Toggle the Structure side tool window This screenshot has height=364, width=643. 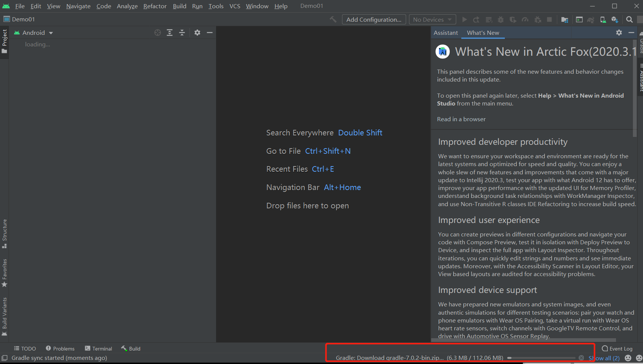click(4, 234)
